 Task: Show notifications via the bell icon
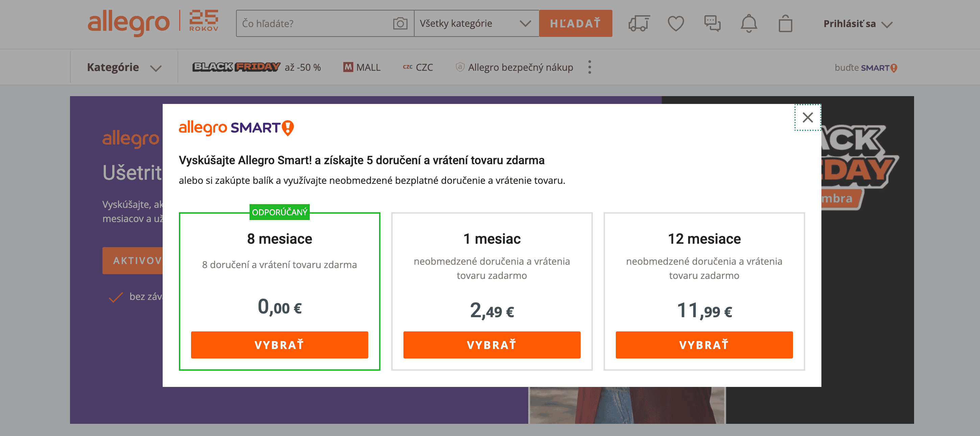pos(749,24)
